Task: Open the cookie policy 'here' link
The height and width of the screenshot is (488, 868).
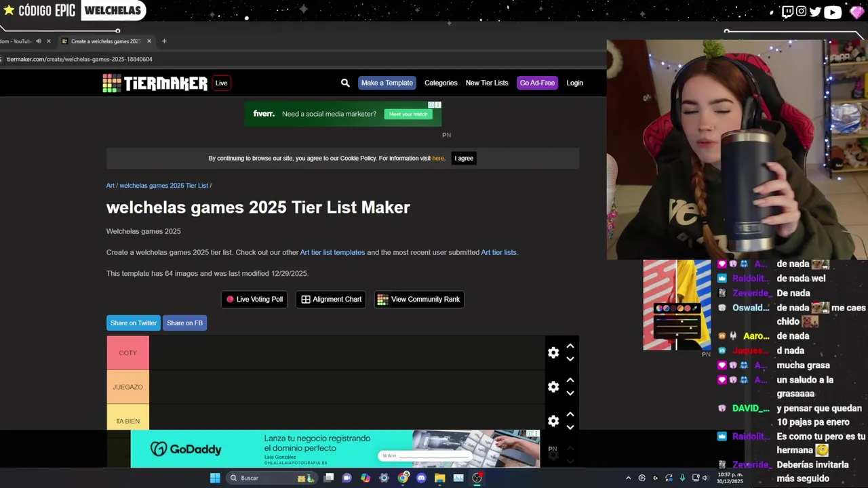Action: pos(438,159)
